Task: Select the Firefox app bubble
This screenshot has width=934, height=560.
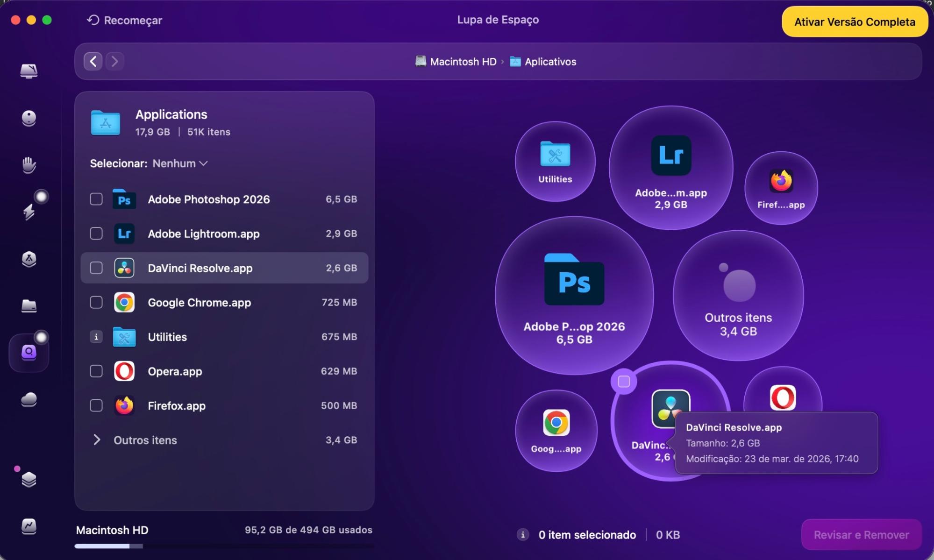Action: click(781, 188)
